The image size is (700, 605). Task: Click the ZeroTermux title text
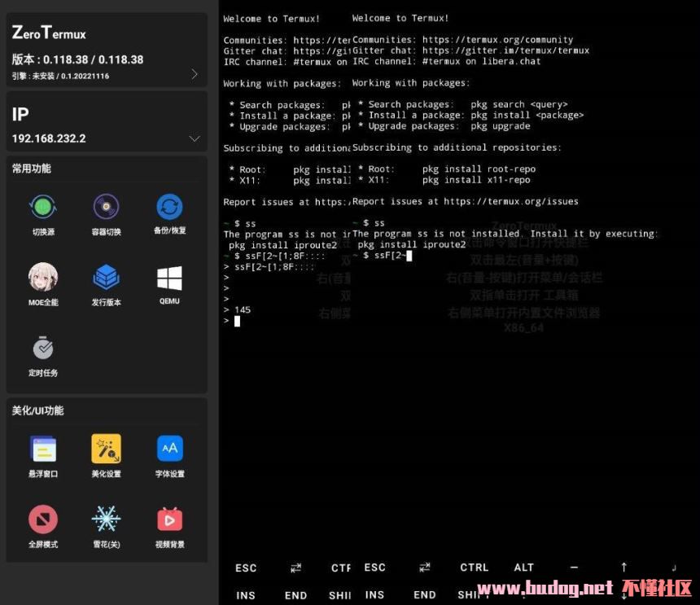pos(49,33)
